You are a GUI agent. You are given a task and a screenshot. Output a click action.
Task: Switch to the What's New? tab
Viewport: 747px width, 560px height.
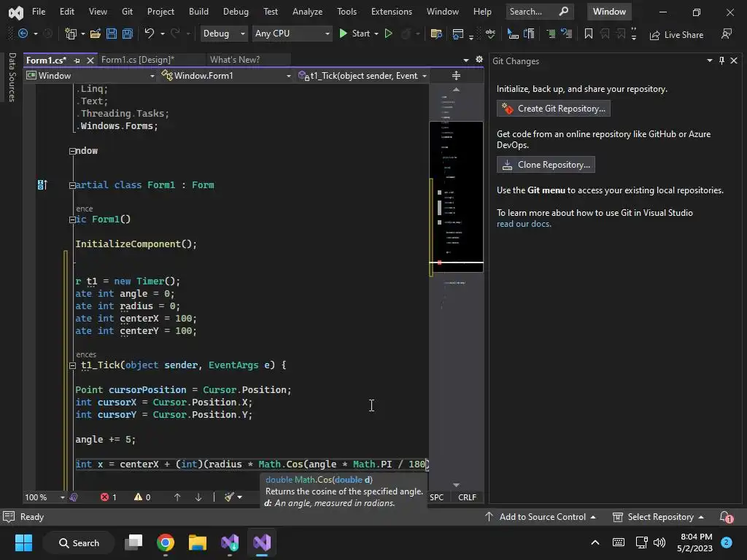[235, 60]
